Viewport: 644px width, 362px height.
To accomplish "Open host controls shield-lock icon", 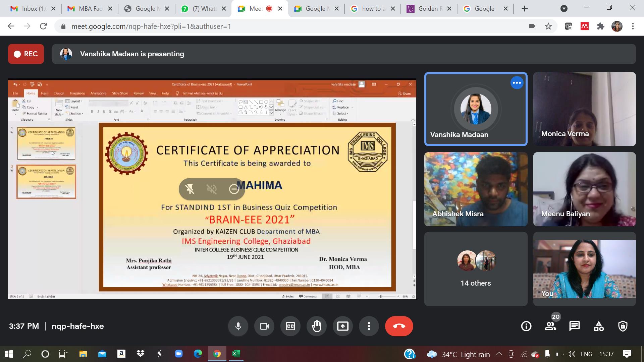I will point(623,326).
